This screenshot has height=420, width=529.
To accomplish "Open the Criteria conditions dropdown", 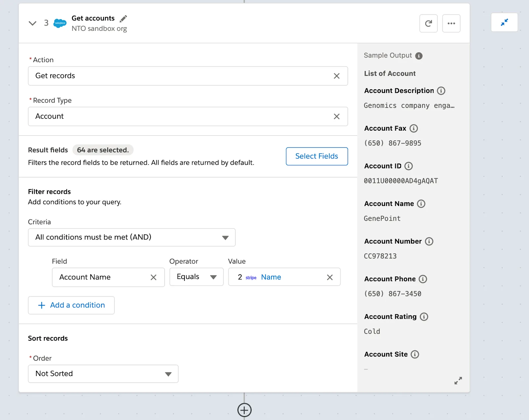I will tap(226, 237).
